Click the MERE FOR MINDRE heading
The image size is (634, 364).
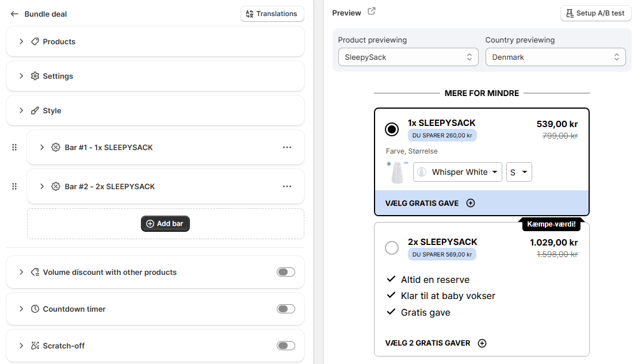tap(482, 93)
